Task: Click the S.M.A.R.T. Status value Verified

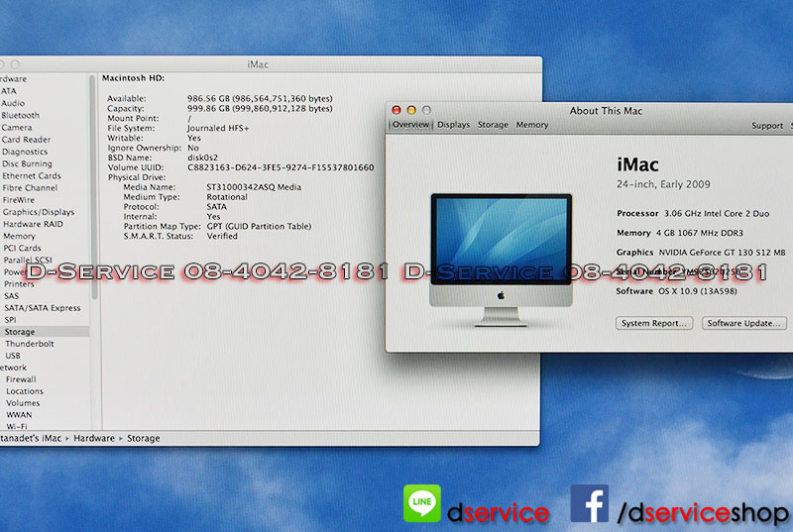Action: 222,236
